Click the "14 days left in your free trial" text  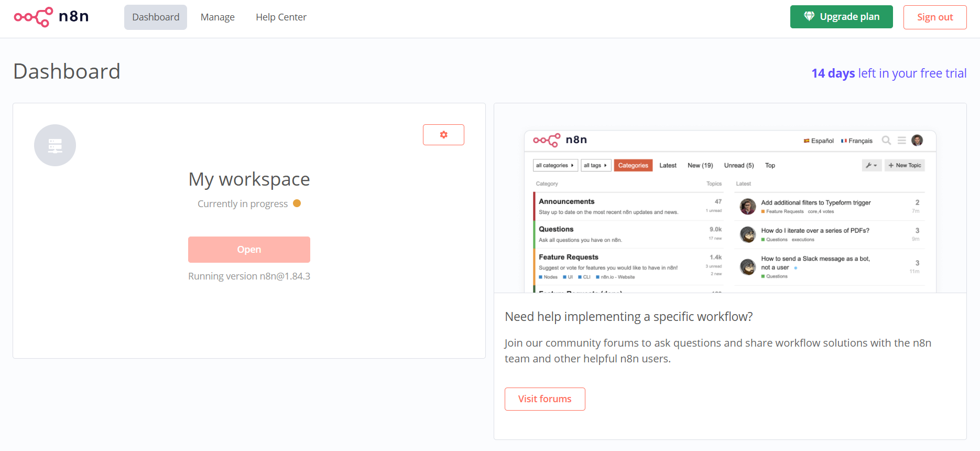889,73
